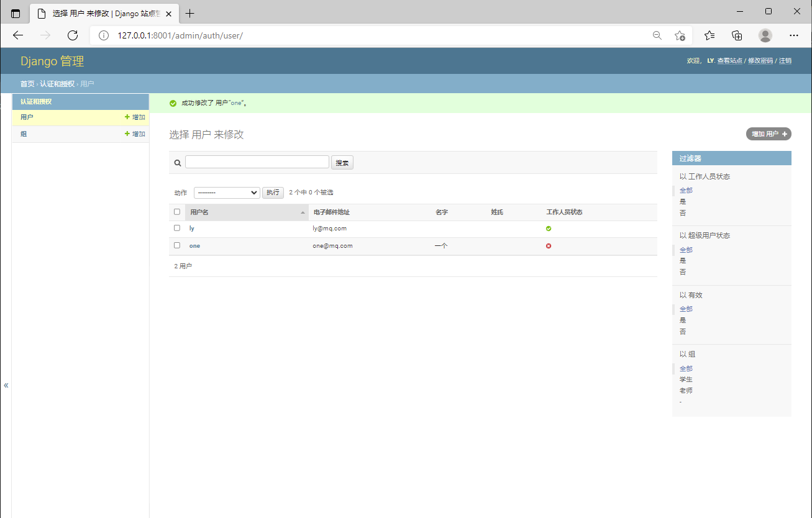812x518 pixels.
Task: Click the 查看站点 link
Action: tap(730, 61)
